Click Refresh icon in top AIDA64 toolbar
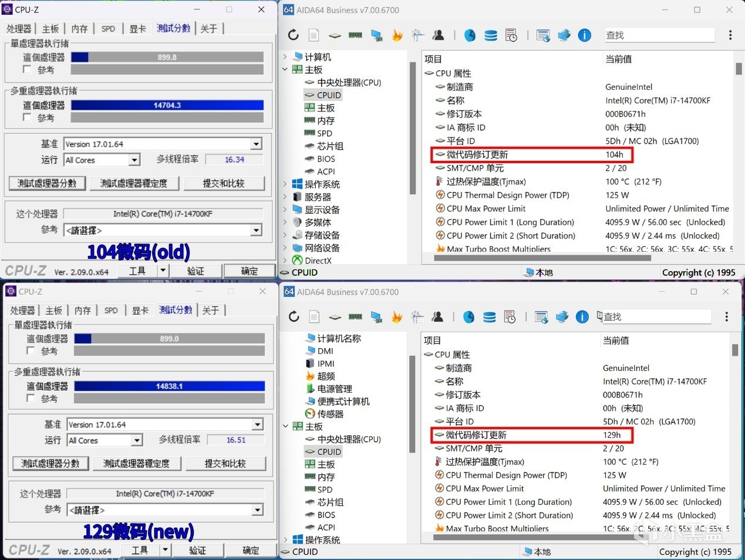Screen dimensions: 745x560 coord(294,35)
